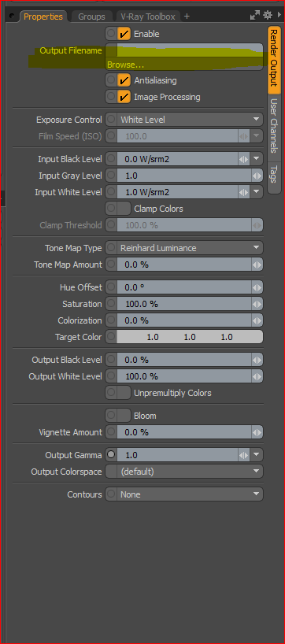Switch to the Properties tab
Screen dimensions: 285x644
(43, 17)
